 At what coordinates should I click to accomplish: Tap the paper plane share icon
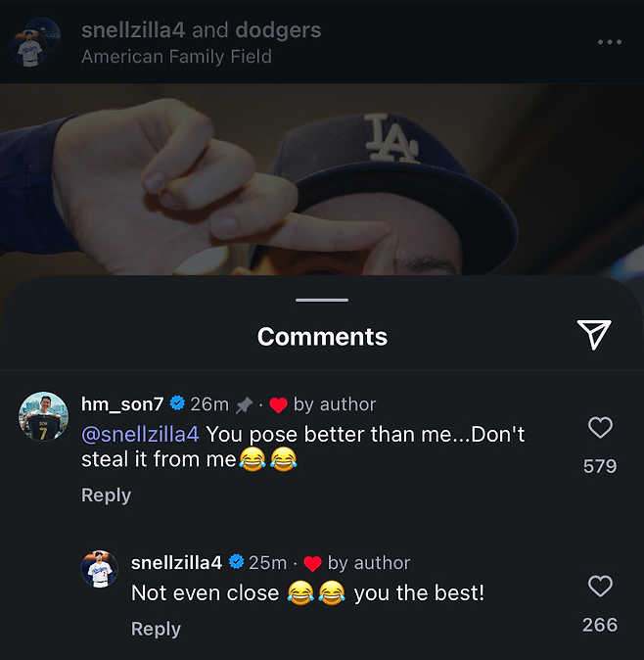click(594, 335)
